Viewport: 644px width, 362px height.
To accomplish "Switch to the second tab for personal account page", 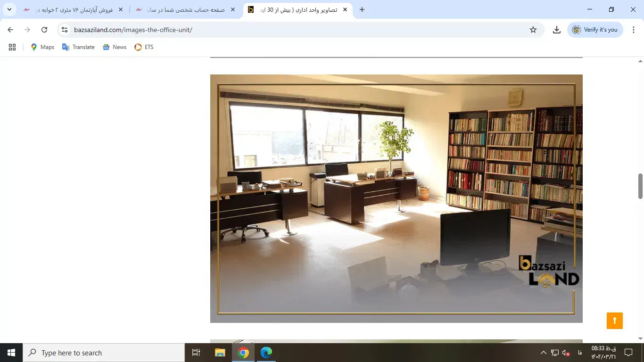I will (184, 9).
